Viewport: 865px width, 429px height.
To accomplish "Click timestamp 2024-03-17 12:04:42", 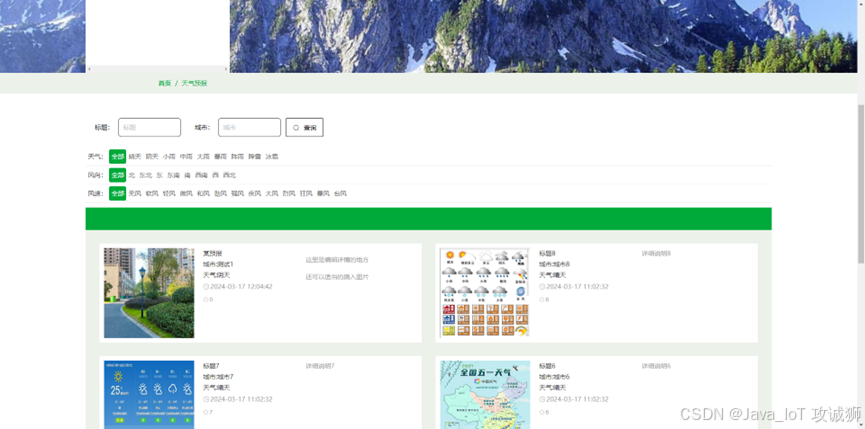I will [x=241, y=287].
